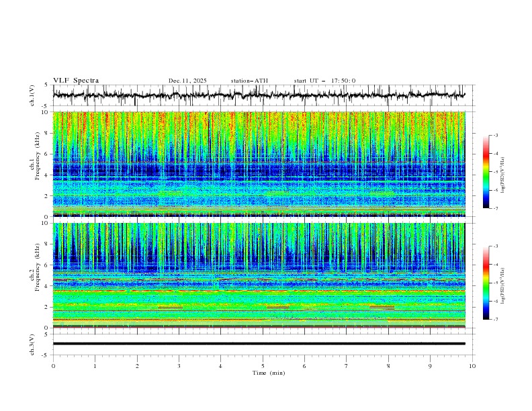Screen dimensions: 532x411
Task: Select the "start UT = 17:50:0" text
Action: click(x=324, y=81)
